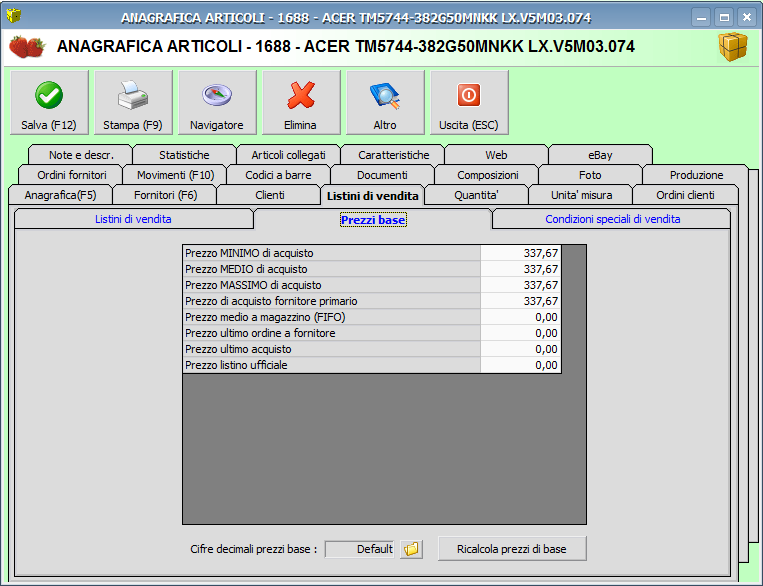The image size is (763, 586).
Task: Select the Prezzo ultimo acquisto label
Action: [332, 349]
